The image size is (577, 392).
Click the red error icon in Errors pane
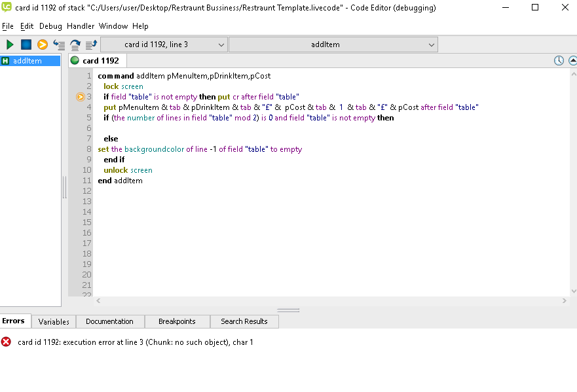tap(7, 342)
